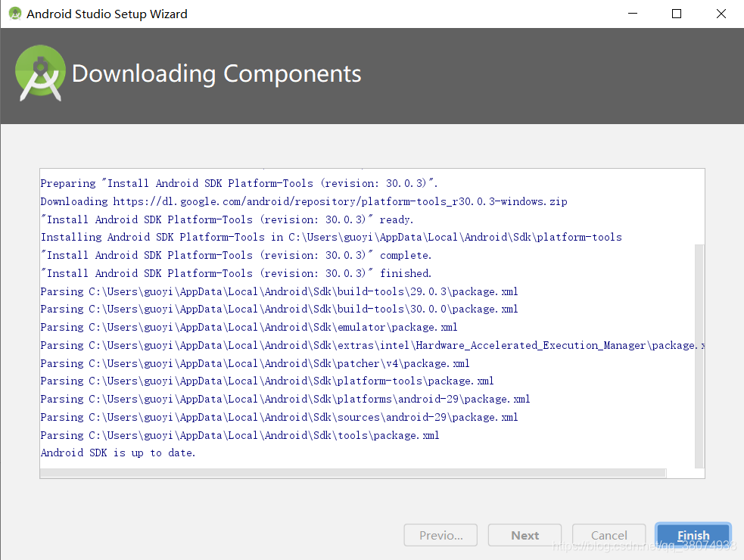Click the 'Downloading Components' heading

click(216, 73)
